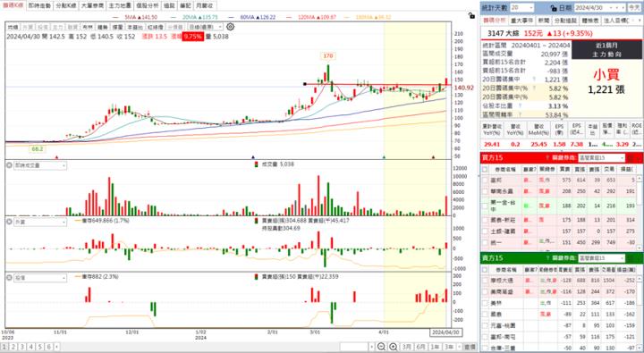Switch to the 個股分析 tab
This screenshot has width=644, height=353.
coord(147,5)
